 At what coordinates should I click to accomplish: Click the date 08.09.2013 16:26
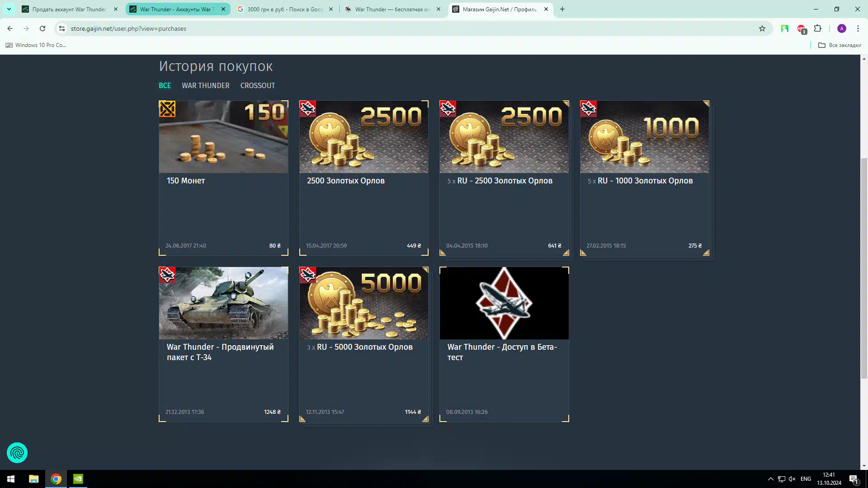point(467,412)
